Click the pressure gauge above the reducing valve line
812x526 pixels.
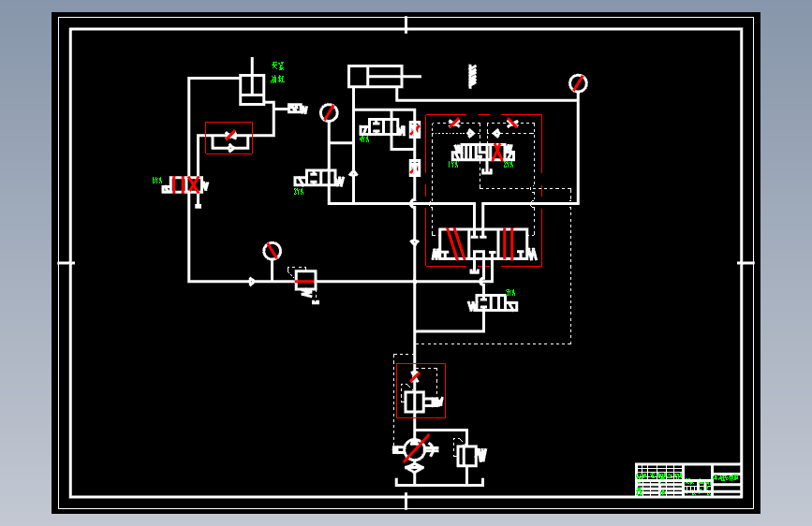tap(272, 251)
